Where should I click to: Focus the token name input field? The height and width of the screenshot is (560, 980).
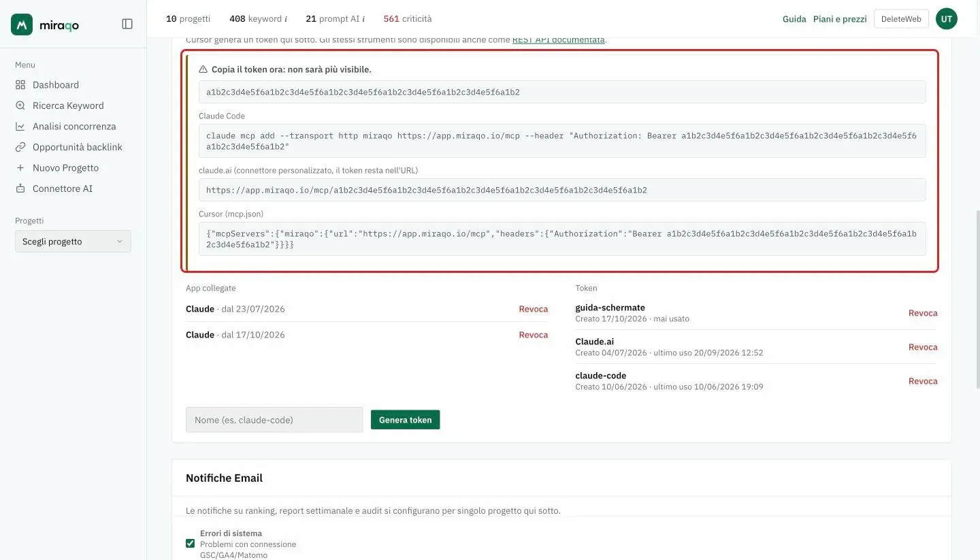[274, 420]
